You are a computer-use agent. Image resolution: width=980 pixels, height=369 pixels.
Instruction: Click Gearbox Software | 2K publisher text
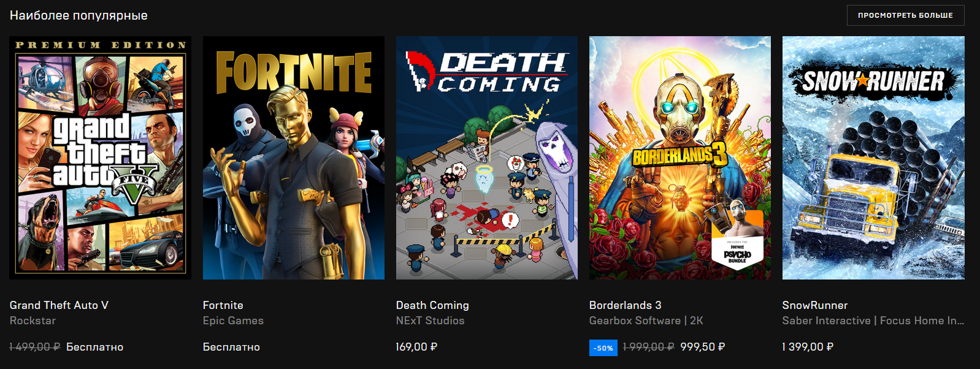tap(646, 321)
